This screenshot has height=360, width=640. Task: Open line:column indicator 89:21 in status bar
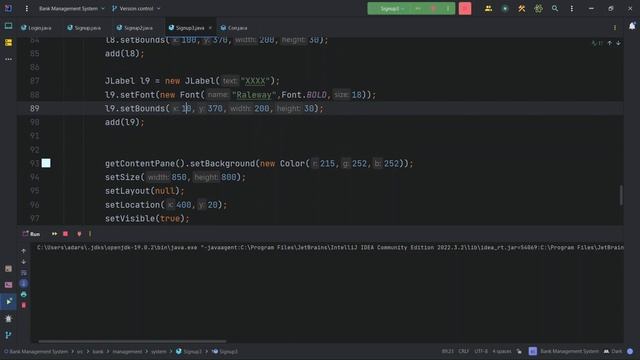pyautogui.click(x=448, y=351)
